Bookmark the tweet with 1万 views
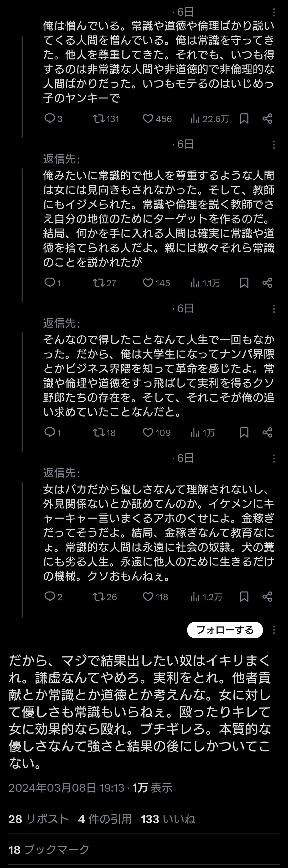288x868 pixels. (x=244, y=432)
